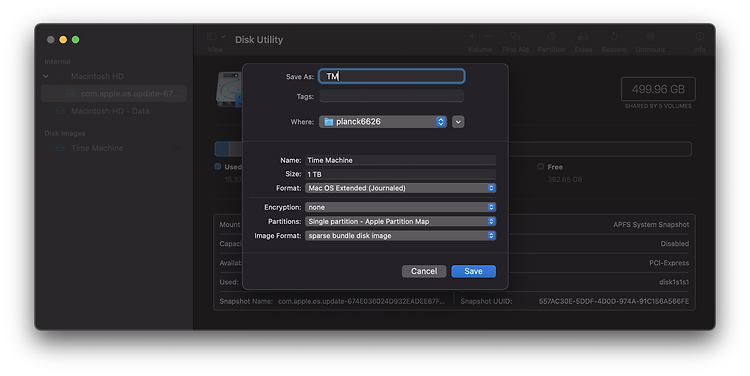Click the add Volume plus icon
Screen dimensions: 750x376
[x=472, y=36]
